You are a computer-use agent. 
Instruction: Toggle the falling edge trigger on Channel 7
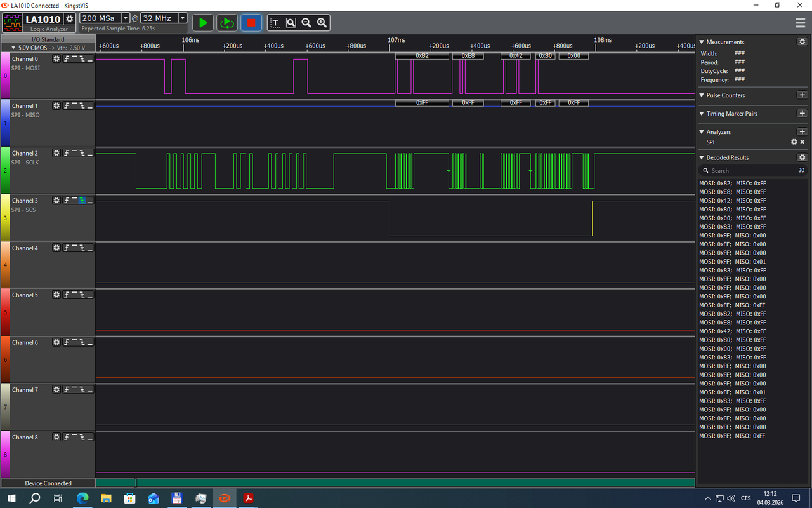pos(82,390)
